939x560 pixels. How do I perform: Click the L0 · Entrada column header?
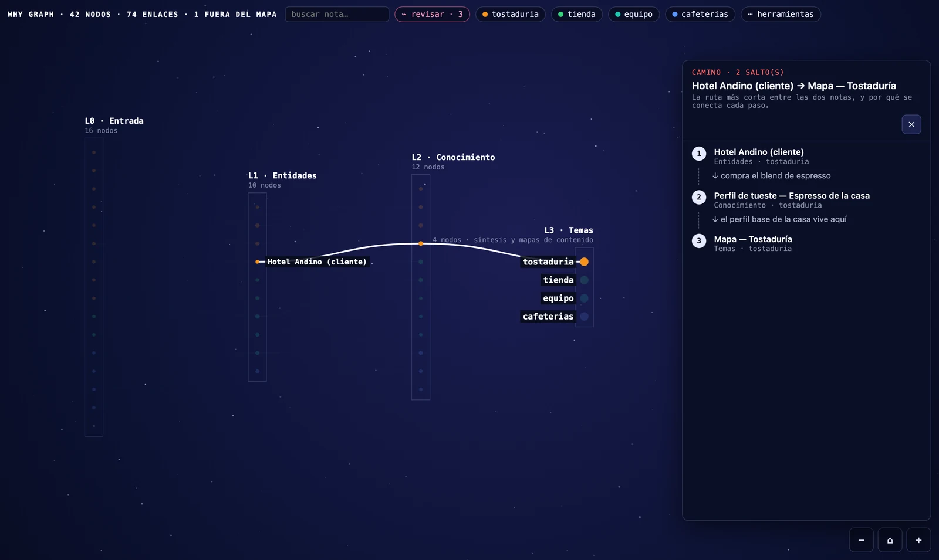[x=114, y=121]
